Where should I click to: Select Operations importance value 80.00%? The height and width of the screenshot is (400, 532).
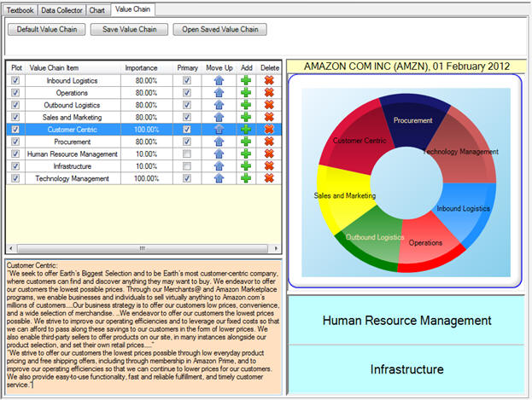(146, 93)
